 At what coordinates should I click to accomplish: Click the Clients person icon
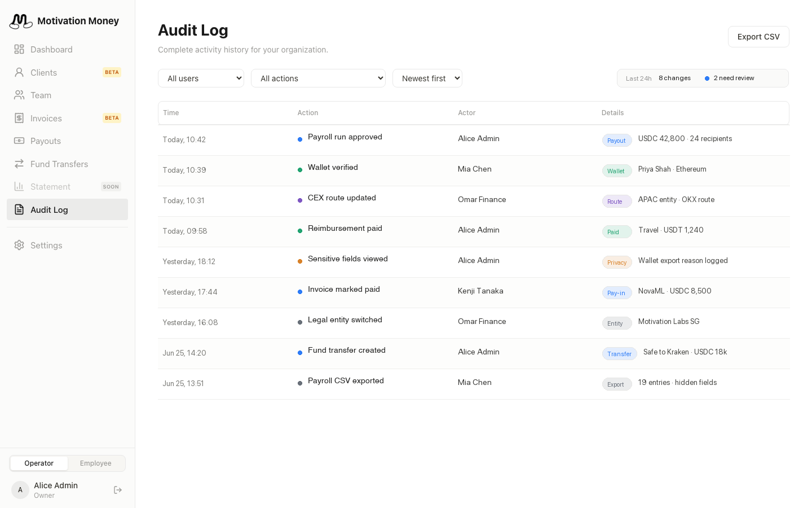click(x=19, y=72)
